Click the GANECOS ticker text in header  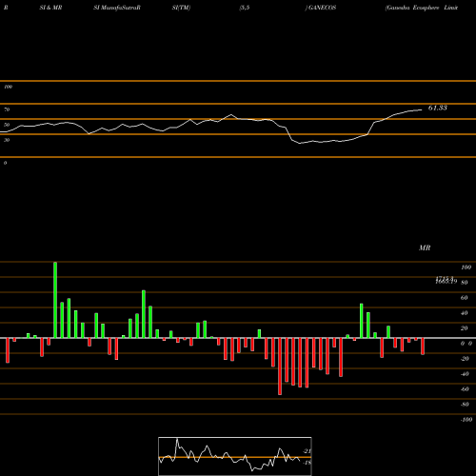tap(322, 8)
